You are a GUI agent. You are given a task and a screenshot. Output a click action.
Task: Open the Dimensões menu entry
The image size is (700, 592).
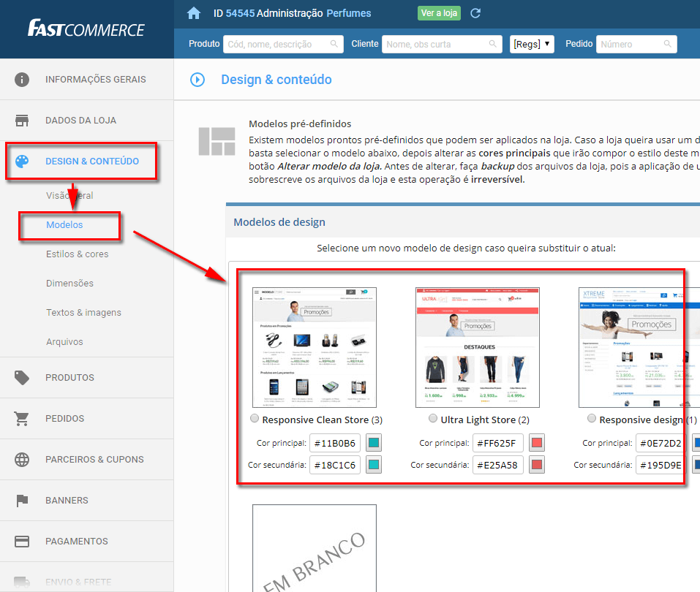pyautogui.click(x=72, y=283)
